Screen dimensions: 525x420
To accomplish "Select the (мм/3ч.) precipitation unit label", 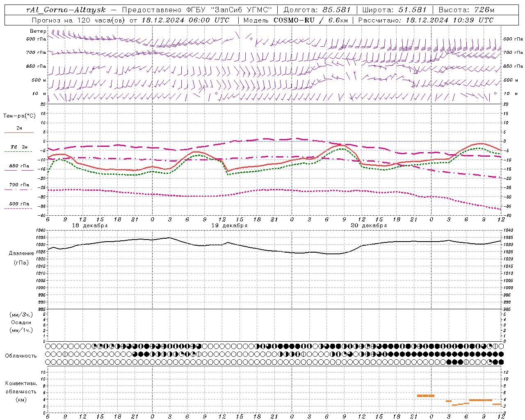I will (21, 315).
